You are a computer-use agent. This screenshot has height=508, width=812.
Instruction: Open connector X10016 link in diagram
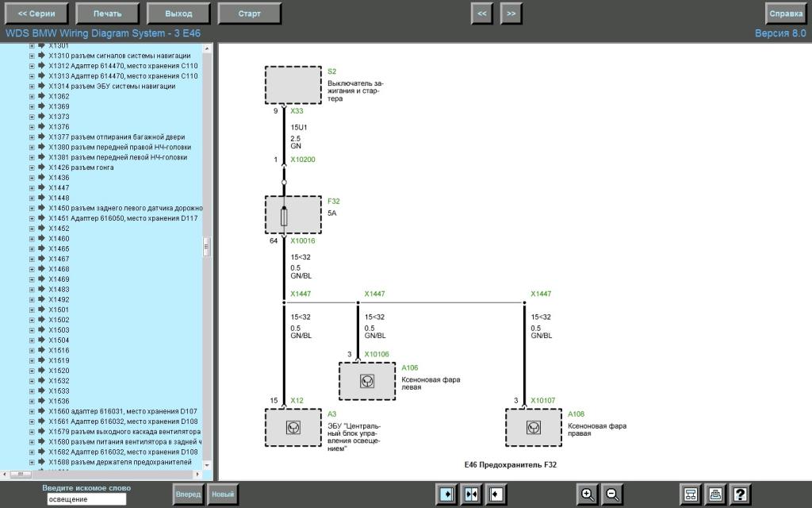pyautogui.click(x=303, y=241)
